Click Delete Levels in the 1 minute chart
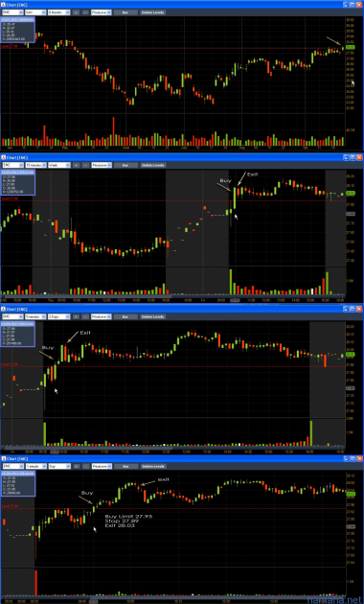 (x=152, y=466)
